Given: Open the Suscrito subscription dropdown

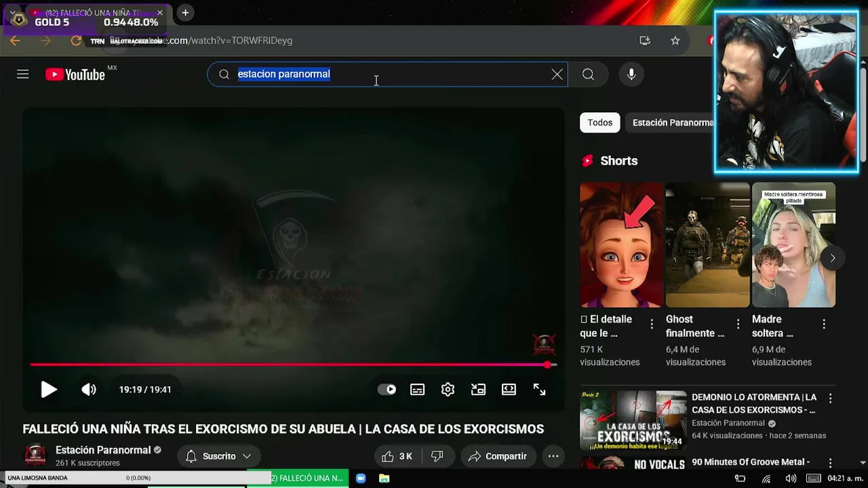Looking at the screenshot, I should point(218,456).
